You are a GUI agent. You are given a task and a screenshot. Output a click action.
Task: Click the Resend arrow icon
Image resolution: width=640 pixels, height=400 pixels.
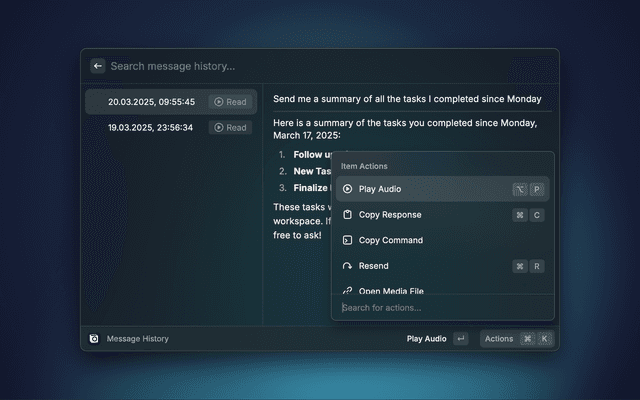click(347, 266)
